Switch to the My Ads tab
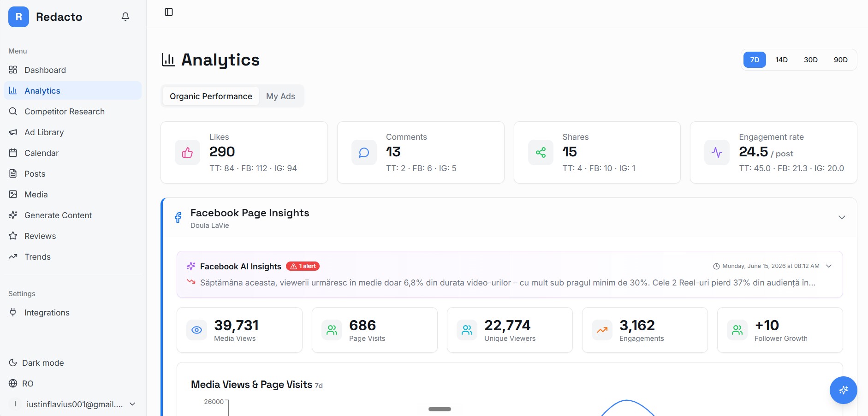The width and height of the screenshot is (868, 416). [x=280, y=96]
